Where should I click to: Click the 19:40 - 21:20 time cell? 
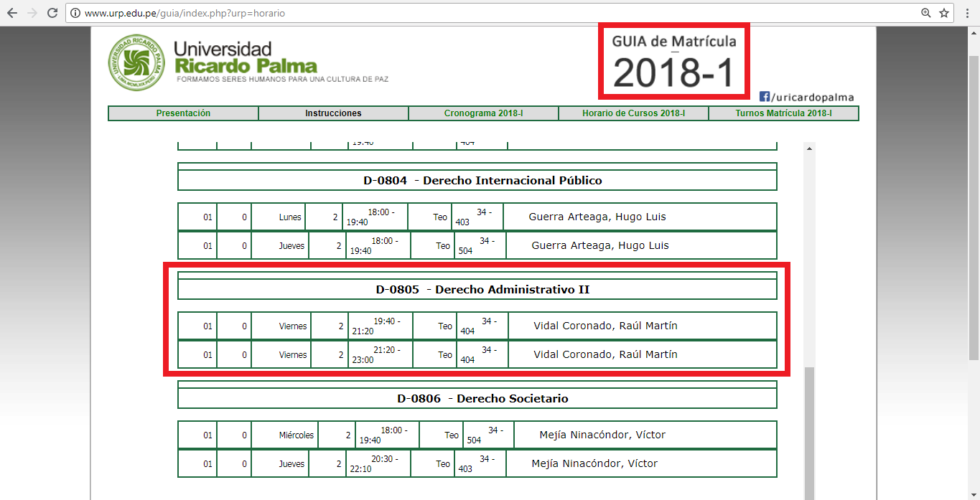pos(381,326)
